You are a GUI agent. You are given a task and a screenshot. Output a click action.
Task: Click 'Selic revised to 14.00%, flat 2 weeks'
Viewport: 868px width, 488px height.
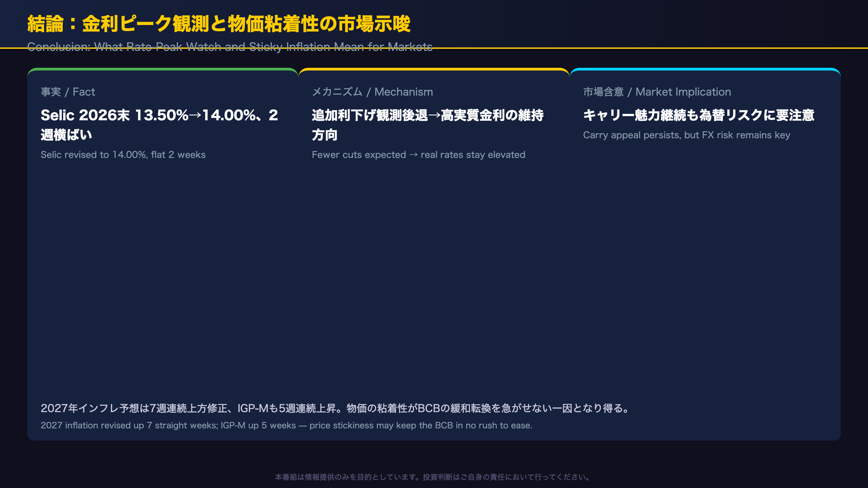pos(123,155)
